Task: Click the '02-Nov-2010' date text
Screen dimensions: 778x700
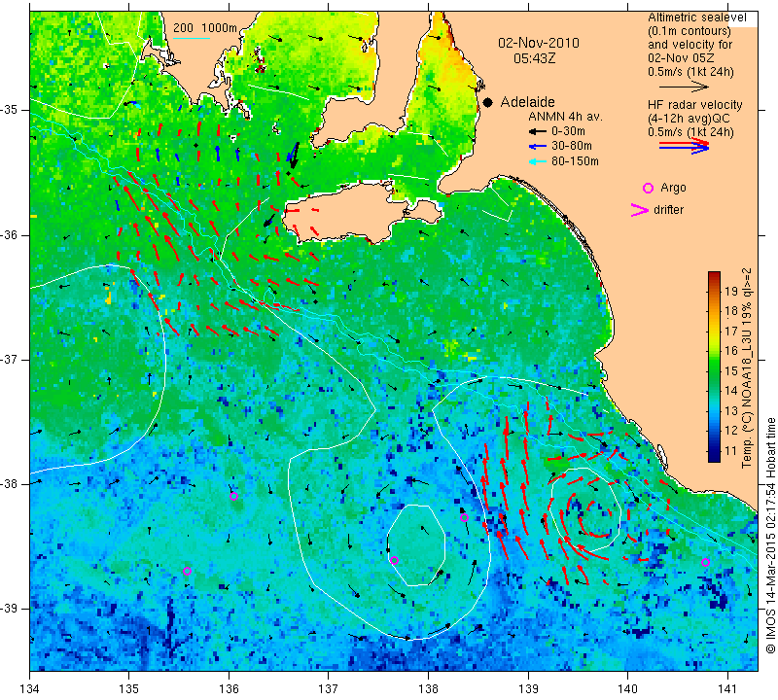Action: 539,43
